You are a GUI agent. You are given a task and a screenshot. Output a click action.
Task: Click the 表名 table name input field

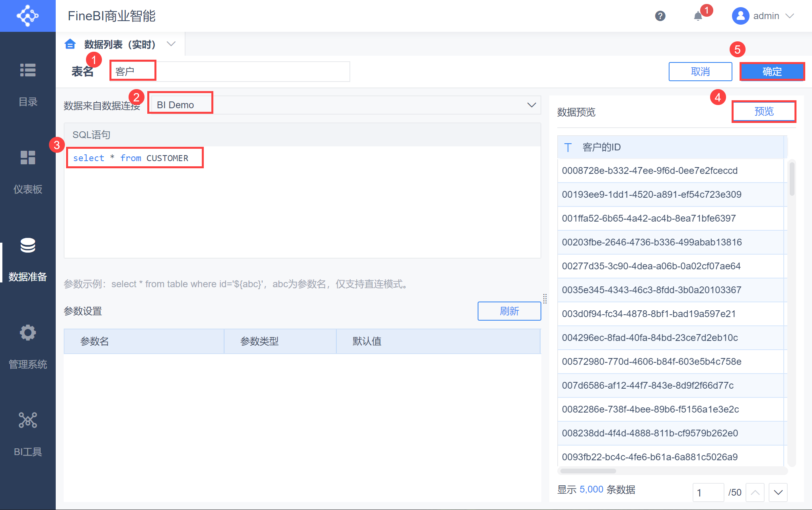[x=230, y=72]
